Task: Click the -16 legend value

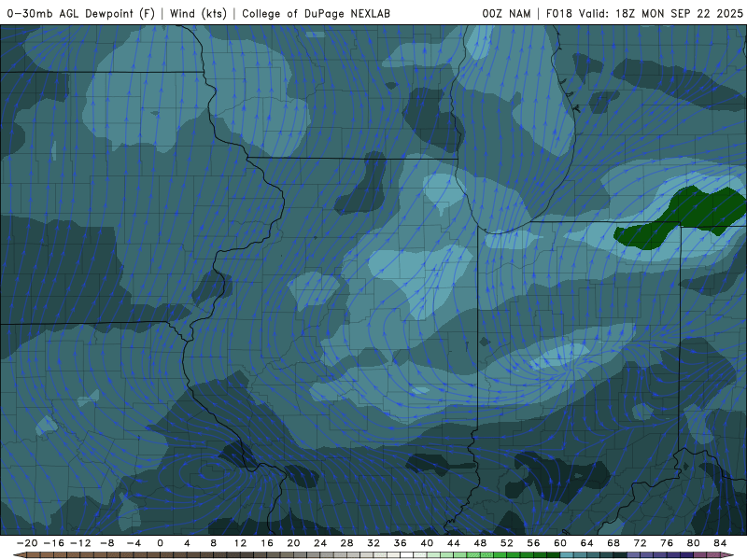Action: coord(54,543)
